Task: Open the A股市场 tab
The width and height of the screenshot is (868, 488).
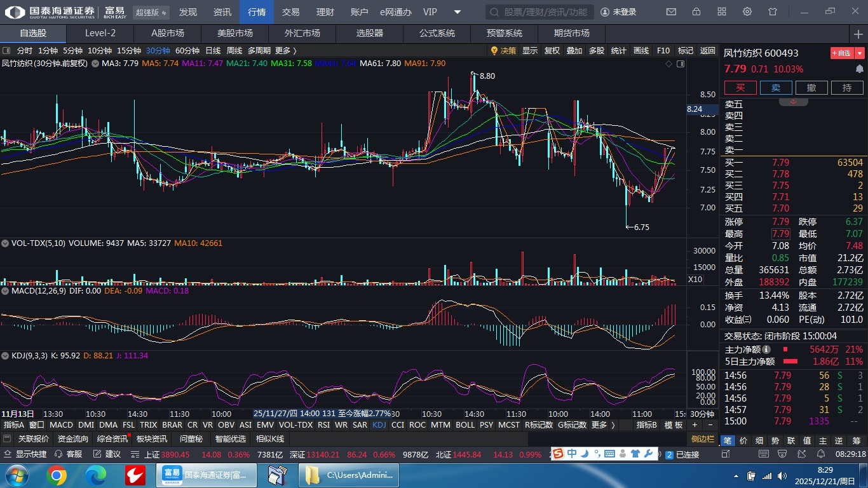Action: [168, 34]
